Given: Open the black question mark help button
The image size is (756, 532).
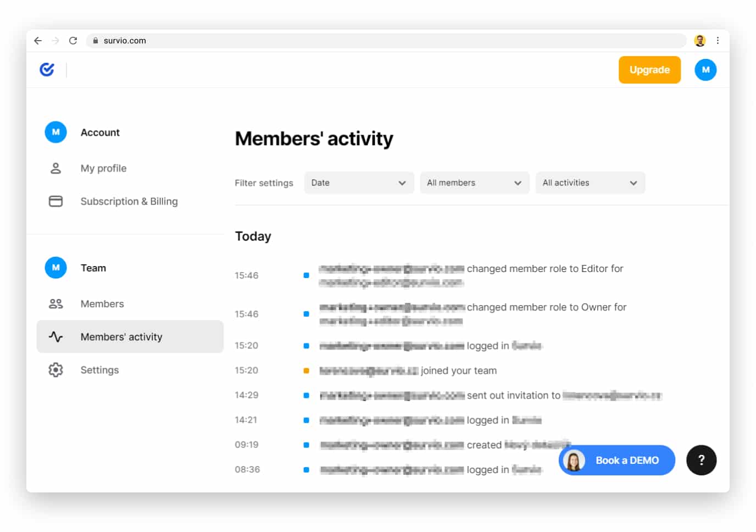Looking at the screenshot, I should 701,460.
